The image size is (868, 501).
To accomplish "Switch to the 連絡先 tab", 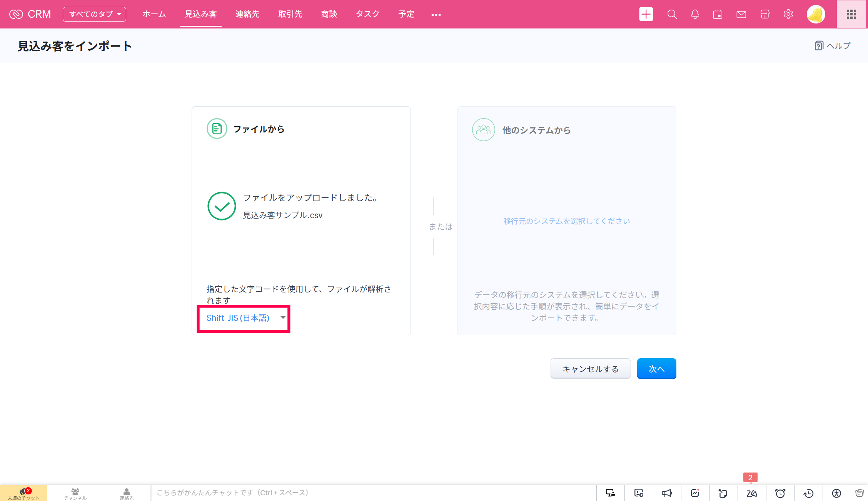I will (x=247, y=14).
